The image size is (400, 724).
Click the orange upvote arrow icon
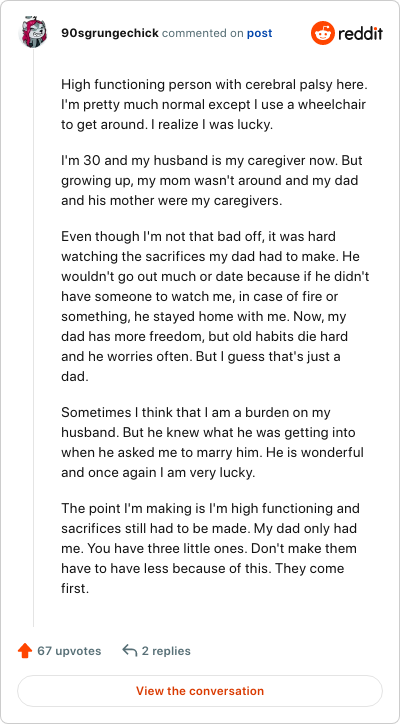point(24,651)
